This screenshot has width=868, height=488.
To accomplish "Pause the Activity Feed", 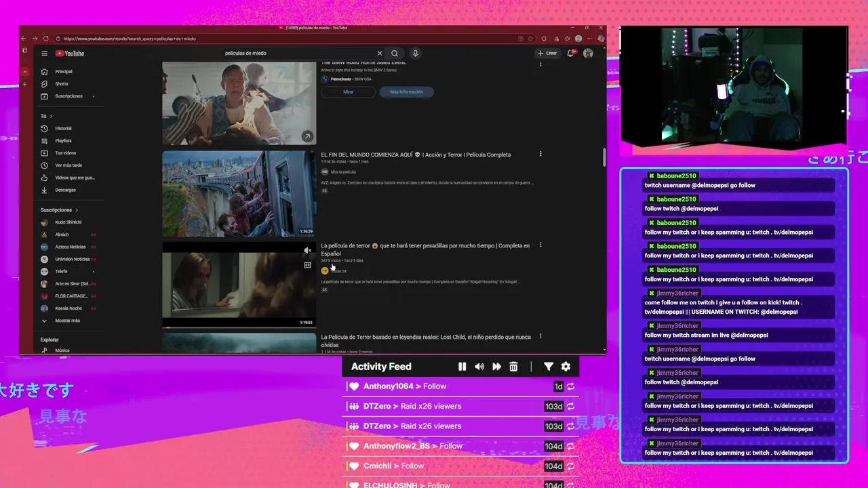I will tap(462, 367).
